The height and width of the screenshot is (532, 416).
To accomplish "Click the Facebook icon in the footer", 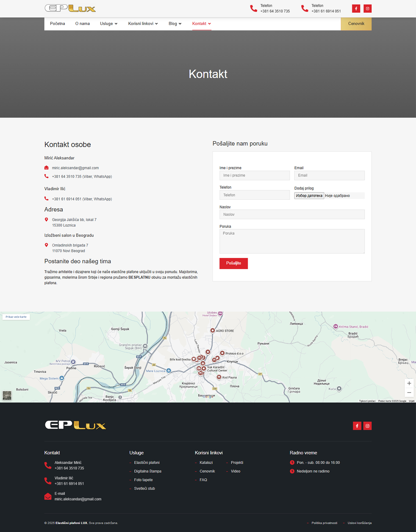I will [x=357, y=426].
